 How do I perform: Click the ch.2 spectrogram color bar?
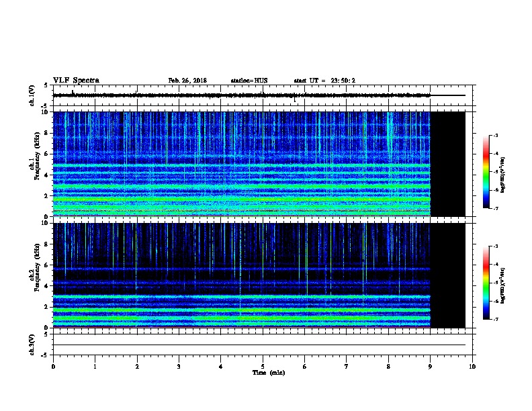coord(486,283)
